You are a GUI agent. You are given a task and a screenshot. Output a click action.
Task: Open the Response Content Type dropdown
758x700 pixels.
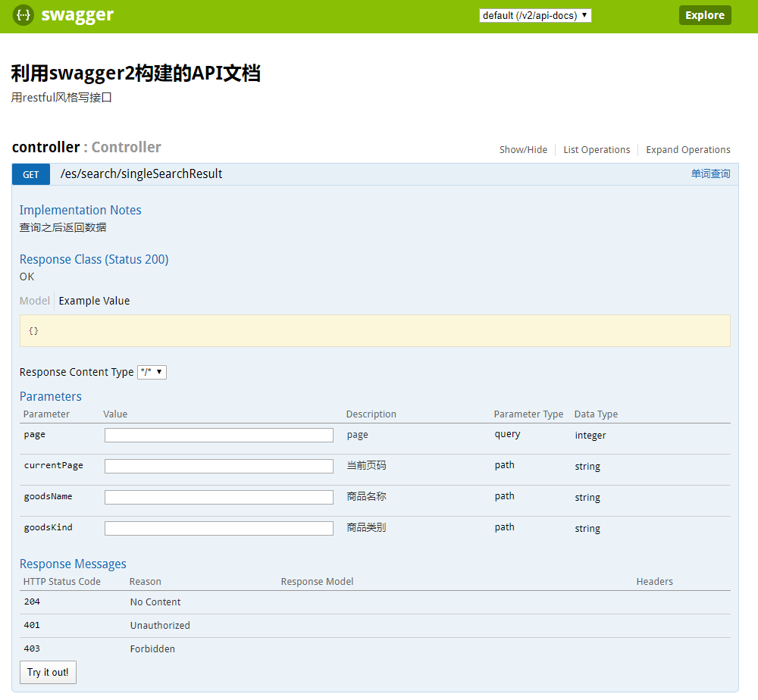click(x=152, y=372)
